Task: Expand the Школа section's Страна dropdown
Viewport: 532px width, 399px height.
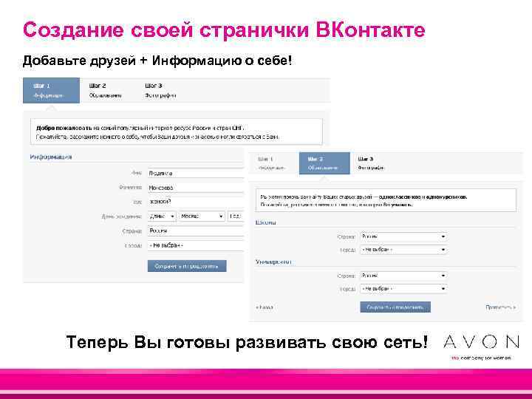Action: coord(403,236)
